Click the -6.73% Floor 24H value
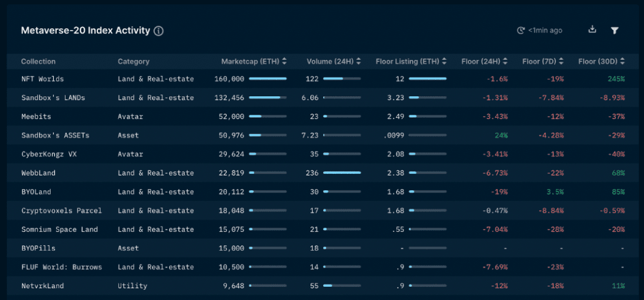The height and width of the screenshot is (300, 644). 495,173
